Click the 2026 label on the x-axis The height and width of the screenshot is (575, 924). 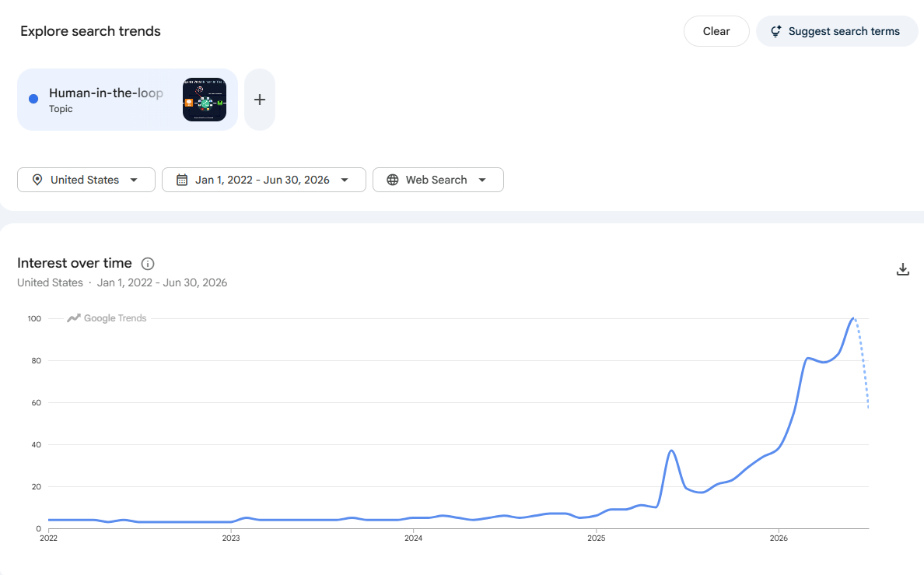tap(779, 538)
